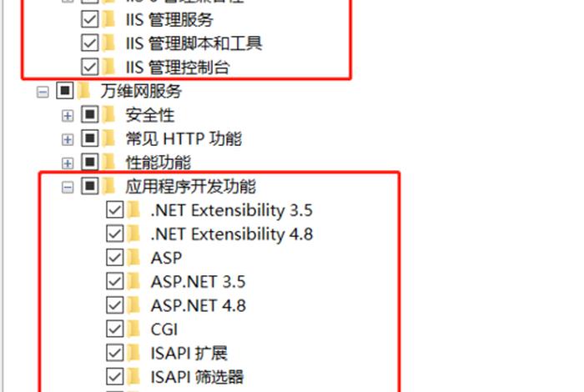This screenshot has width=584, height=392.
Task: Click the folder icon beside IIS 管理服务
Action: click(x=108, y=19)
